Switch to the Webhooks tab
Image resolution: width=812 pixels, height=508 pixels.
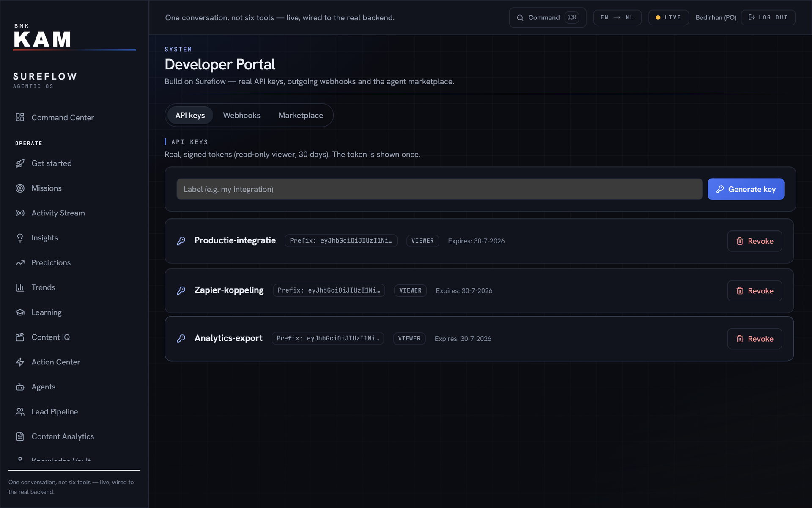pyautogui.click(x=241, y=115)
